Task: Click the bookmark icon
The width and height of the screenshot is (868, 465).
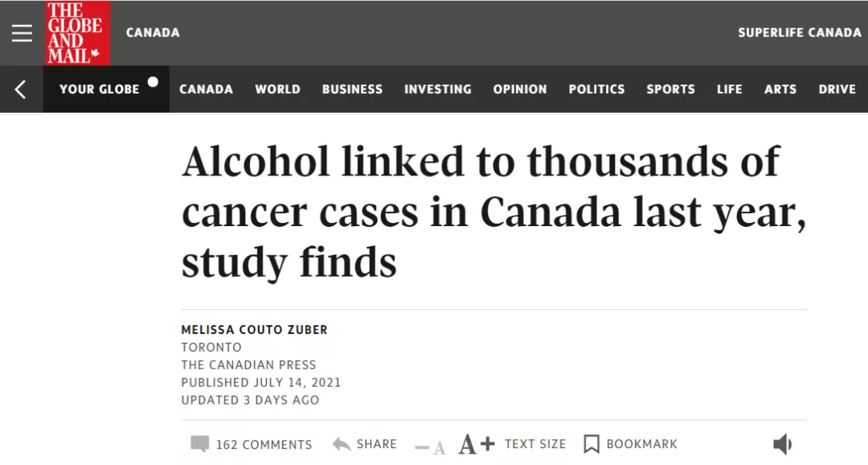Action: pyautogui.click(x=592, y=444)
